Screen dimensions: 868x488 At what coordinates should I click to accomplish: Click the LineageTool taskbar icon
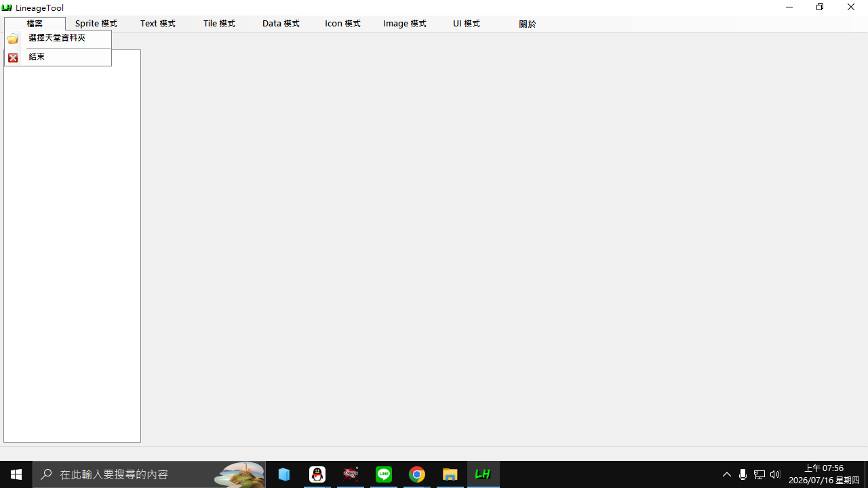click(x=484, y=474)
